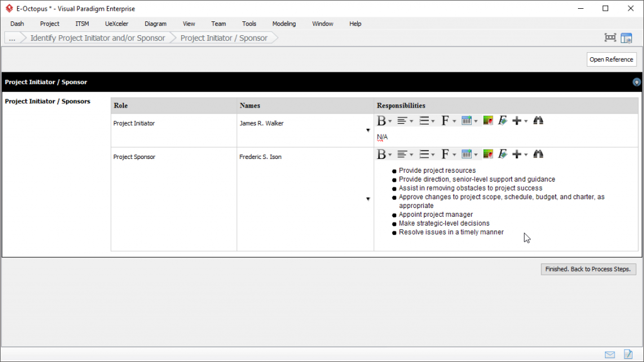Toggle bold formatting in Project Sponsor responsibilities

pyautogui.click(x=381, y=154)
